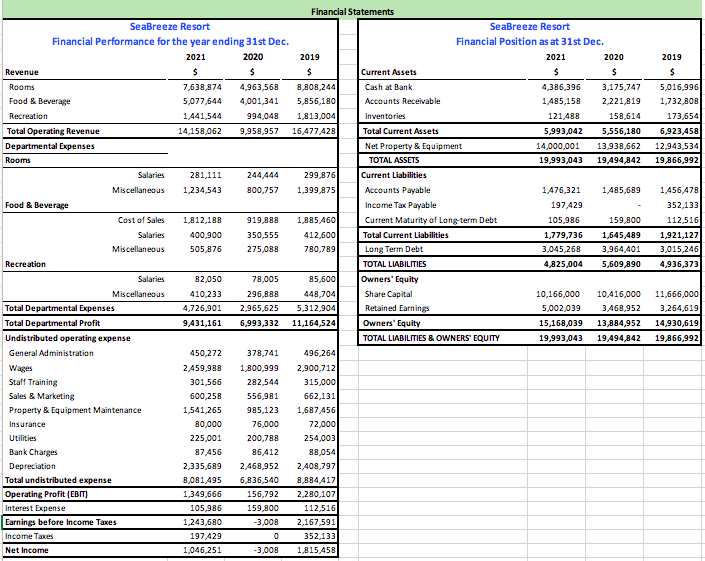The width and height of the screenshot is (705, 561).
Task: Click Rooms Salaries 2021 value 281,111
Action: [x=205, y=175]
